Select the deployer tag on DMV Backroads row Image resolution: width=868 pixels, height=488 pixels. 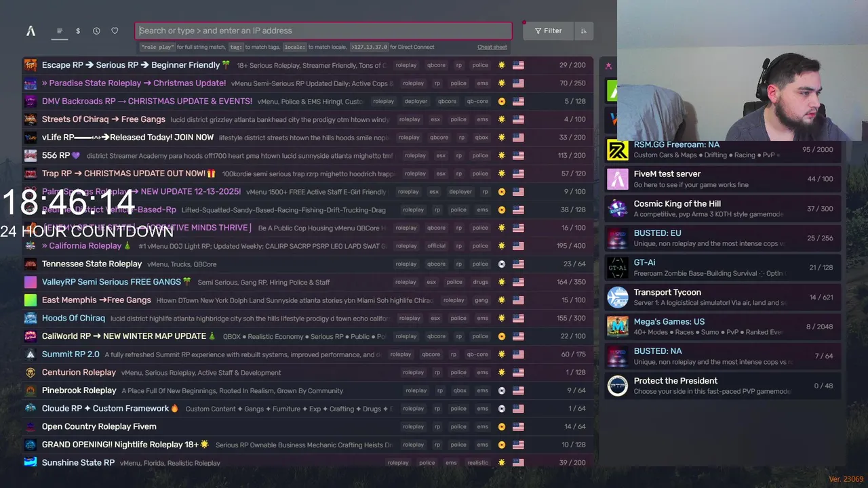click(416, 101)
